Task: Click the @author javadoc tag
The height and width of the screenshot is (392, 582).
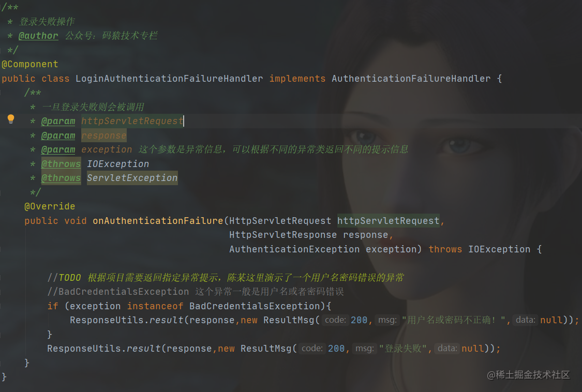Action: 38,36
